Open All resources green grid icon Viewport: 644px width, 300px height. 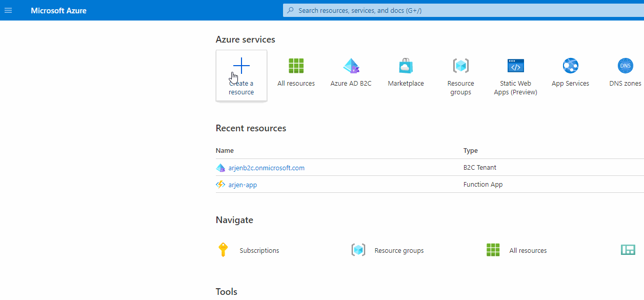coord(296,66)
